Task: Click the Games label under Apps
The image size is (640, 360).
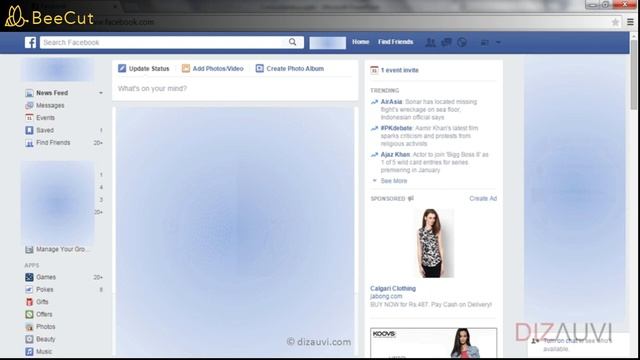Action: (46, 277)
